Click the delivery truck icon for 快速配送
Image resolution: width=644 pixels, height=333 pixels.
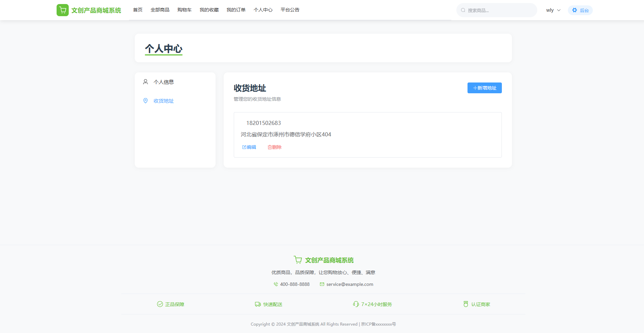tap(258, 304)
